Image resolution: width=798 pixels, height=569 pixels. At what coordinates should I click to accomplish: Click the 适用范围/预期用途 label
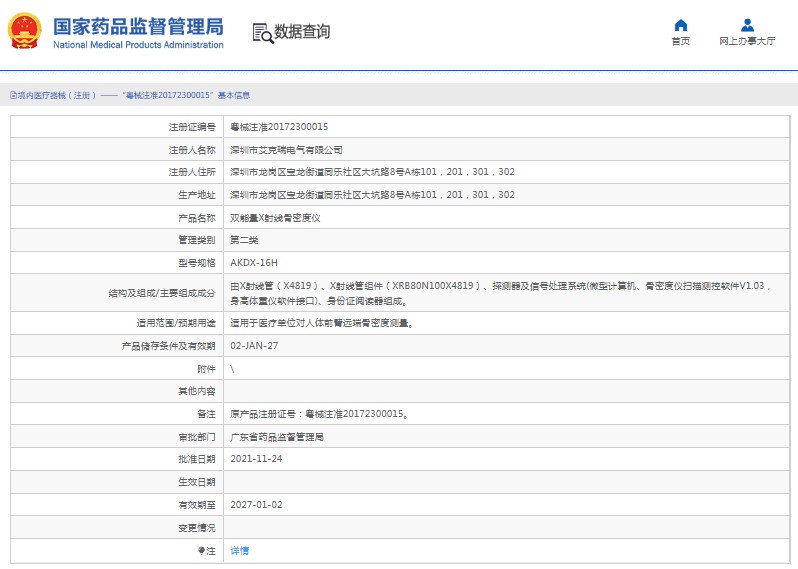(x=176, y=323)
